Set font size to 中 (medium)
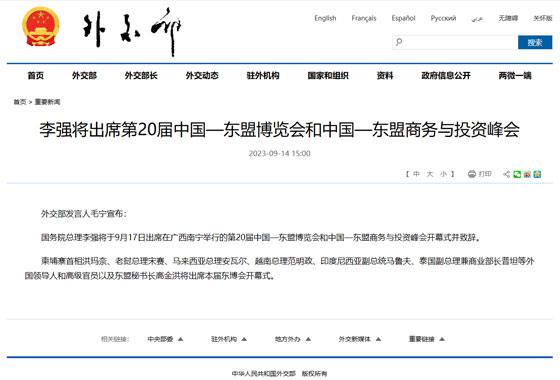 point(416,174)
